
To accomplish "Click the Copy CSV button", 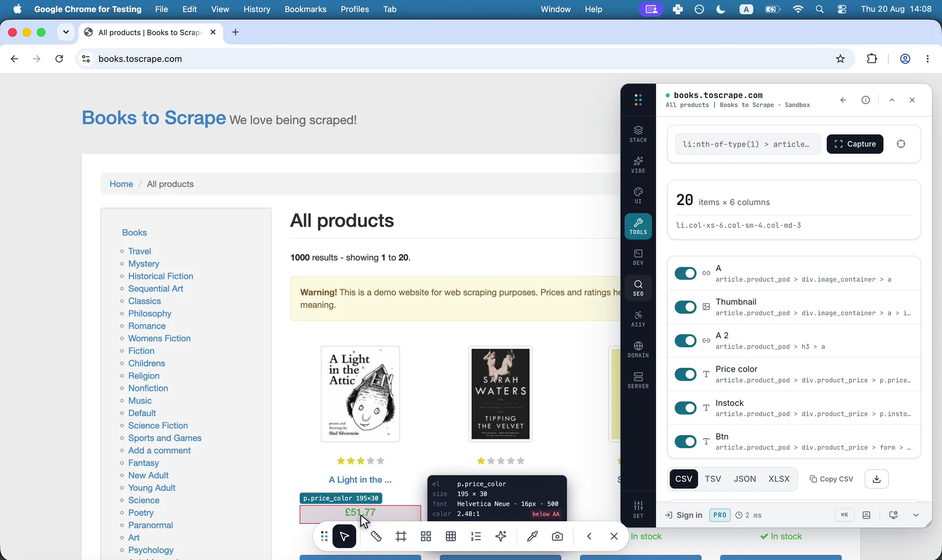I will point(831,479).
